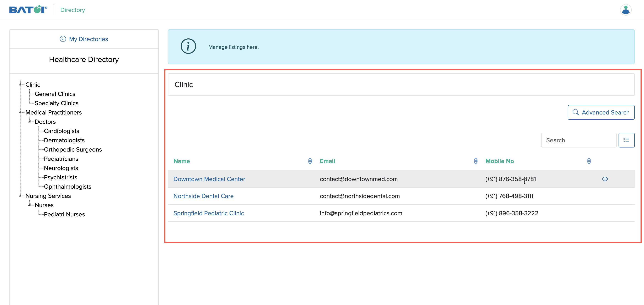Collapse the Nursing Services tree node
Screen dimensions: 644x305
click(x=20, y=195)
